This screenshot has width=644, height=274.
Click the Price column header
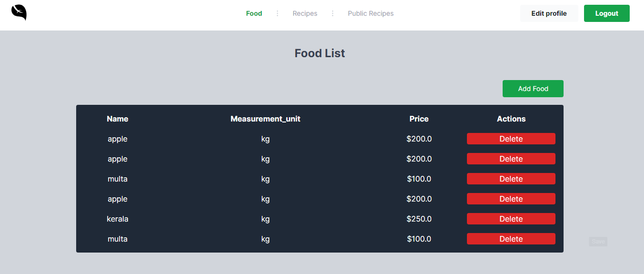point(419,119)
